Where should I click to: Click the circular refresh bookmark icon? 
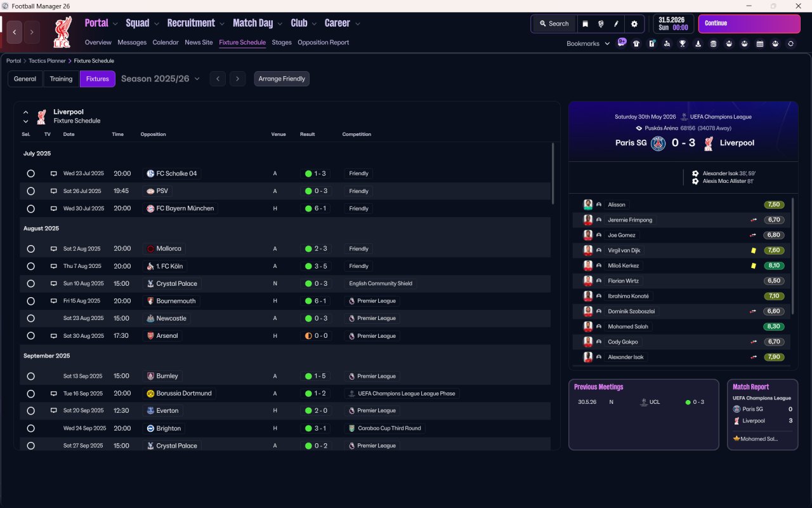tap(790, 44)
